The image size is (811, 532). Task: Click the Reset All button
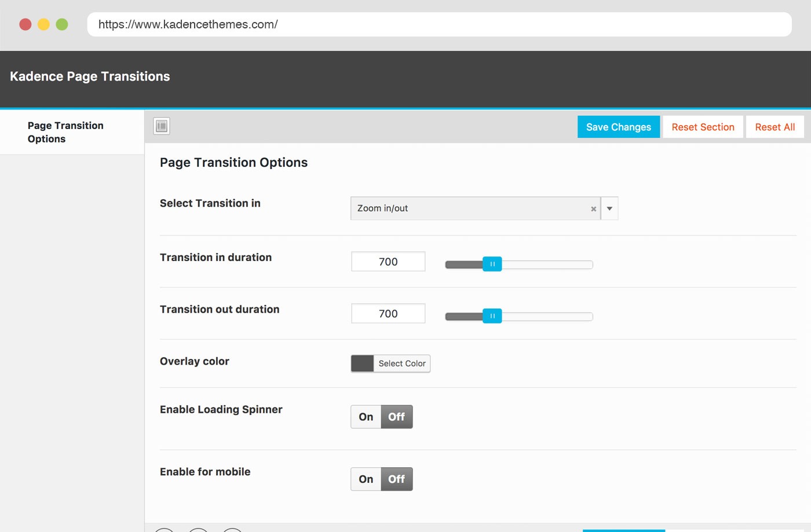(x=775, y=127)
